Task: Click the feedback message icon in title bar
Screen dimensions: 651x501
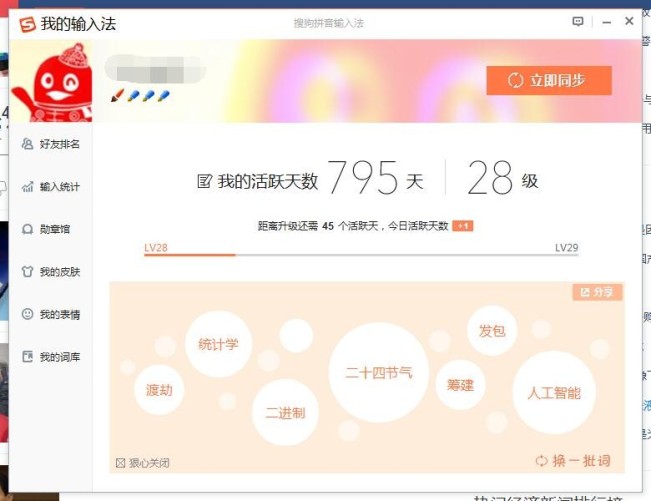Action: click(578, 21)
